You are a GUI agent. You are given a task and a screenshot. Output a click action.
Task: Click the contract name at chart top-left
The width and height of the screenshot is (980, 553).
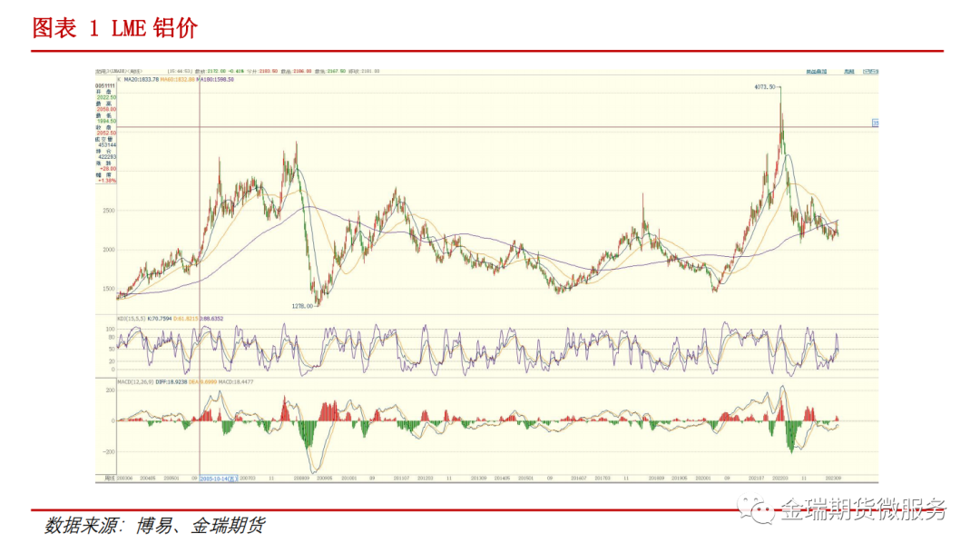tap(114, 71)
